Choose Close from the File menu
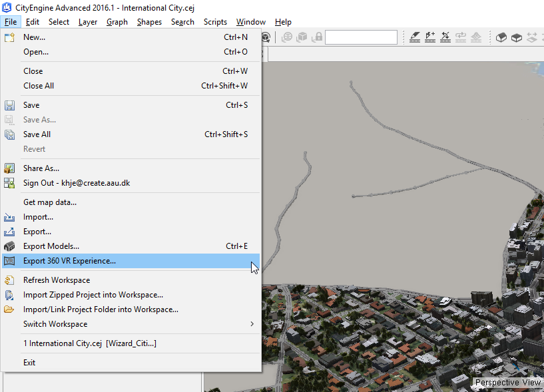The image size is (544, 392). tap(131, 71)
